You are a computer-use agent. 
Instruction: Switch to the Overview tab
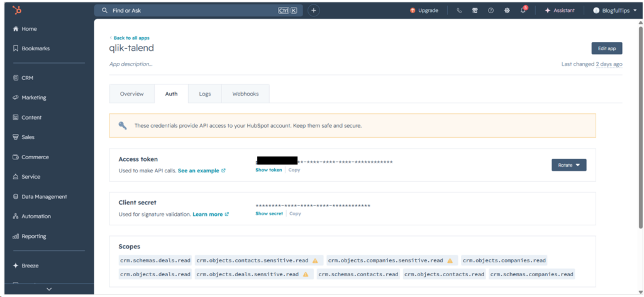132,94
